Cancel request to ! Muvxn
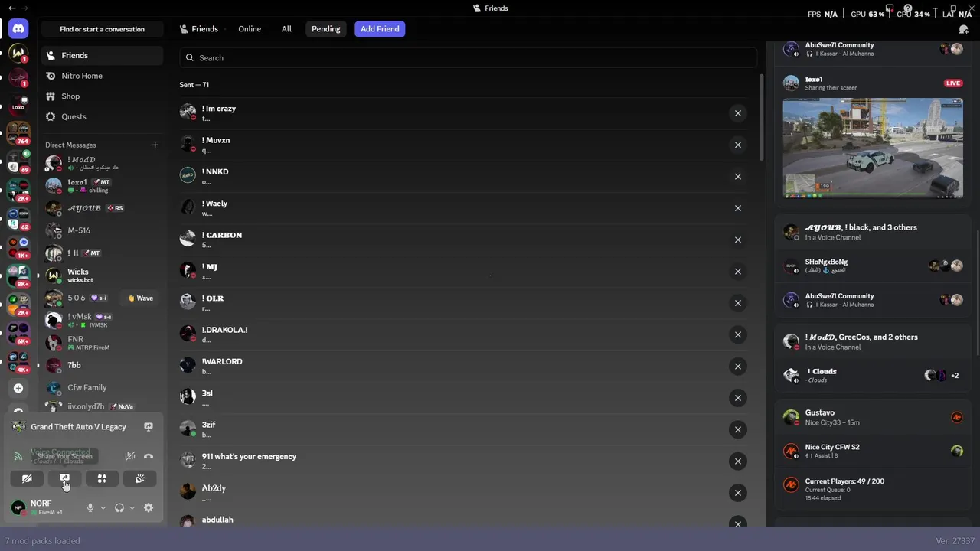Image resolution: width=980 pixels, height=551 pixels. pyautogui.click(x=738, y=145)
